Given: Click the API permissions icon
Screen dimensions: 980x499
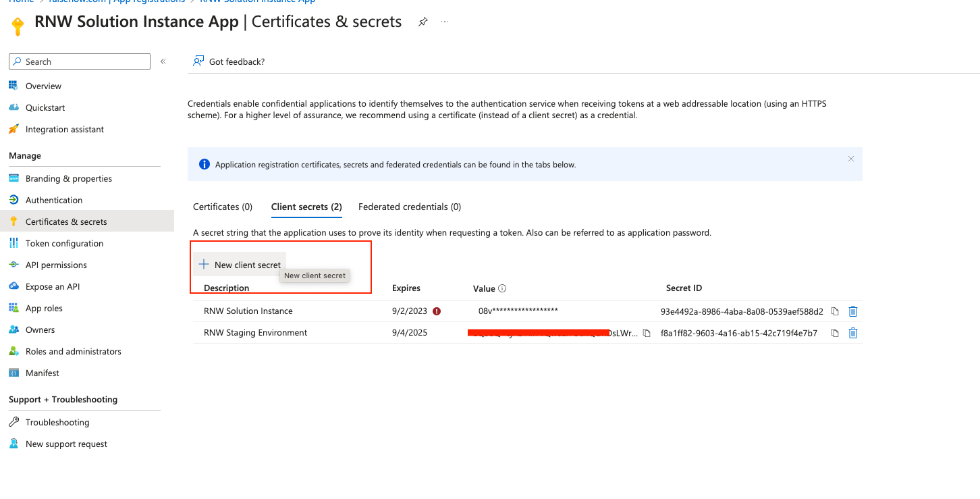Looking at the screenshot, I should pyautogui.click(x=13, y=265).
